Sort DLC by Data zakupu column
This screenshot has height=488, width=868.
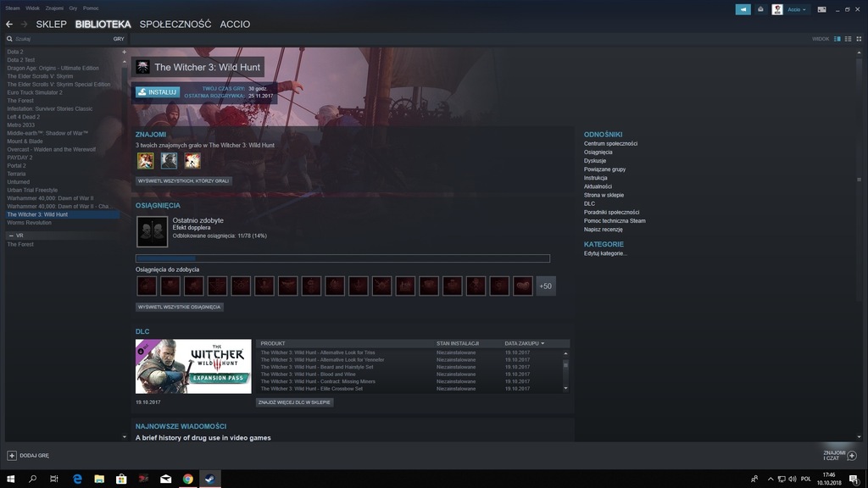click(524, 344)
